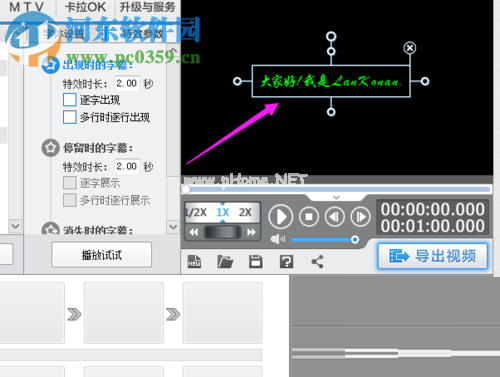The height and width of the screenshot is (377, 500).
Task: Click top rotation handle of subtitle box
Action: pyautogui.click(x=331, y=36)
